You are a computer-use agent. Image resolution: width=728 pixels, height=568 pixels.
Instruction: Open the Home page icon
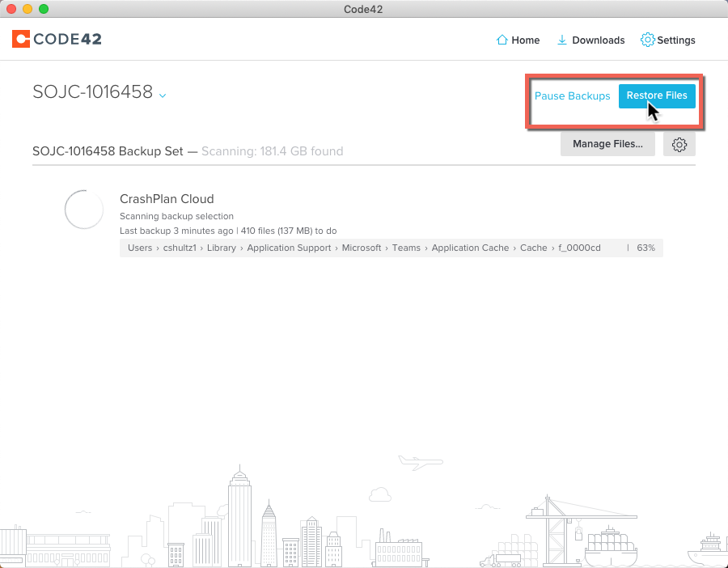[502, 40]
